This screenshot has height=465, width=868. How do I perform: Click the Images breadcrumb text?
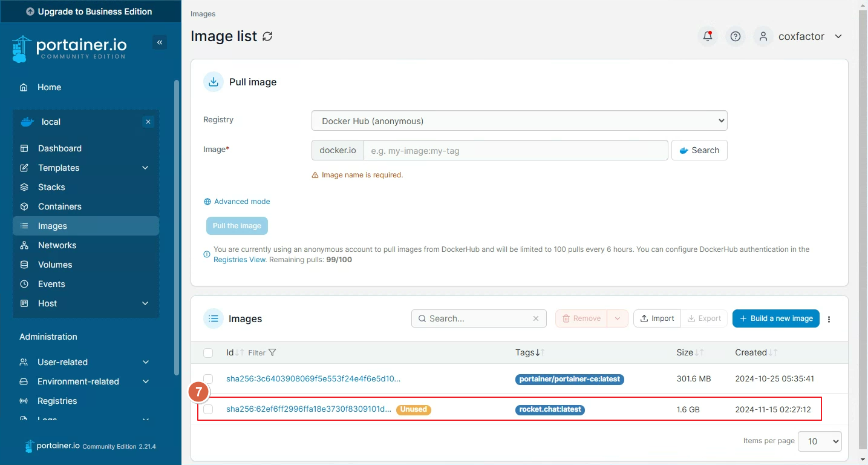pyautogui.click(x=203, y=13)
